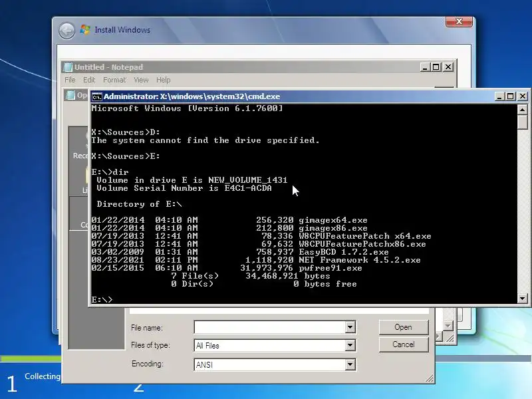Click the cmd scrollbar up arrow

(x=522, y=110)
